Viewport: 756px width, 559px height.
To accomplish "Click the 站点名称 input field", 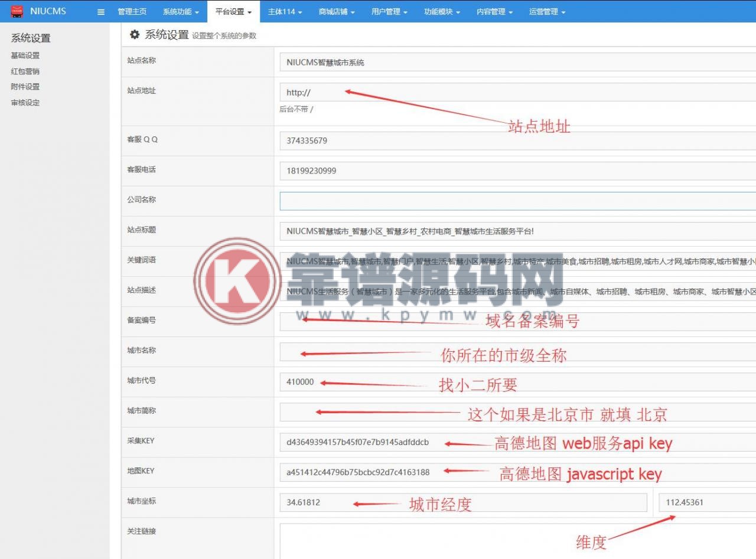I will (518, 62).
